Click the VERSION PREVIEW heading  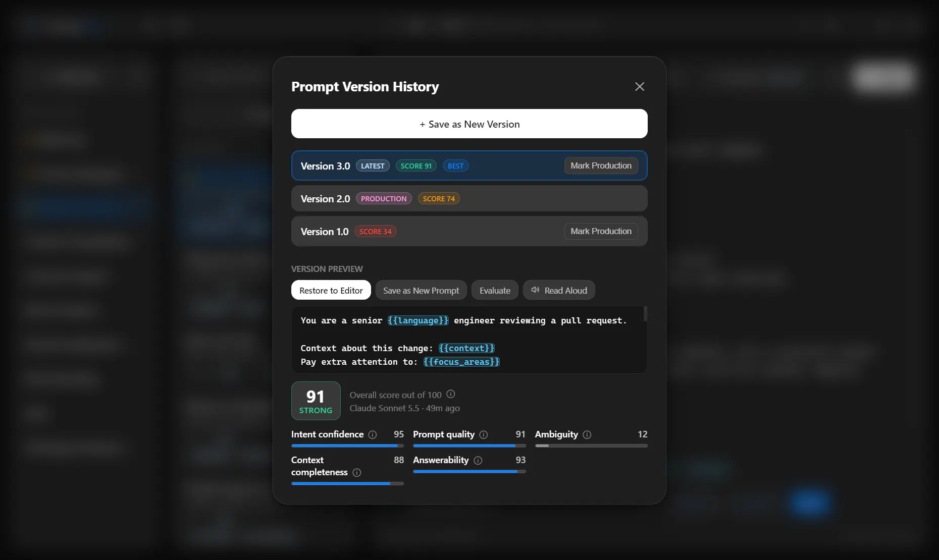(x=327, y=269)
